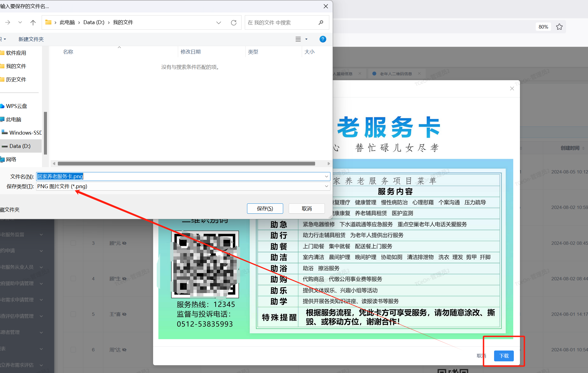
Task: Close the service card preview modal
Action: (x=512, y=89)
